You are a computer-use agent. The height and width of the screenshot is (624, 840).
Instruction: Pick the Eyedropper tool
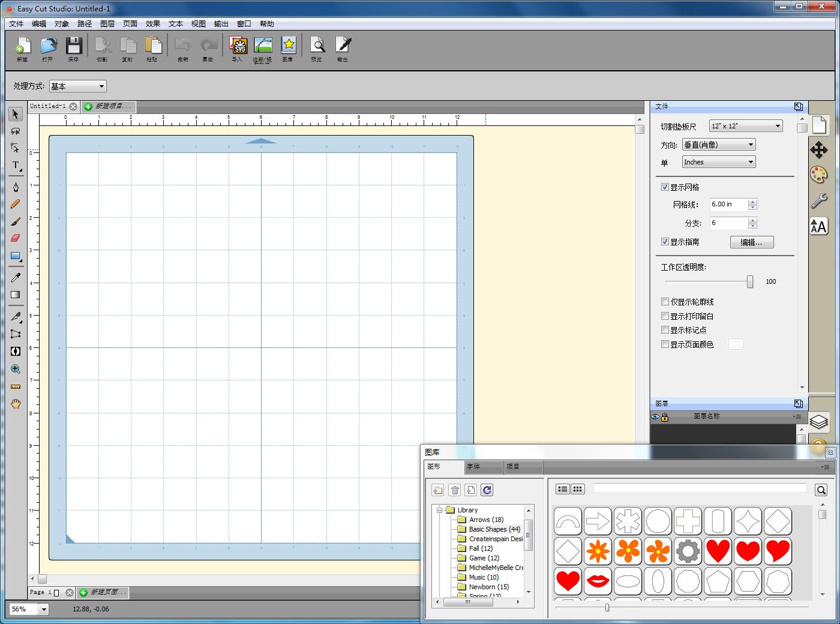(16, 278)
